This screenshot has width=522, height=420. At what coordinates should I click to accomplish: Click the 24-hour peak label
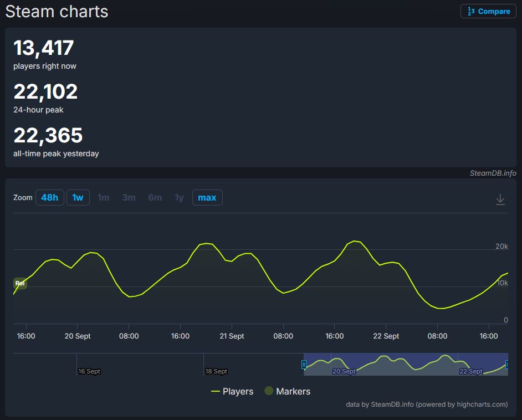[x=38, y=110]
